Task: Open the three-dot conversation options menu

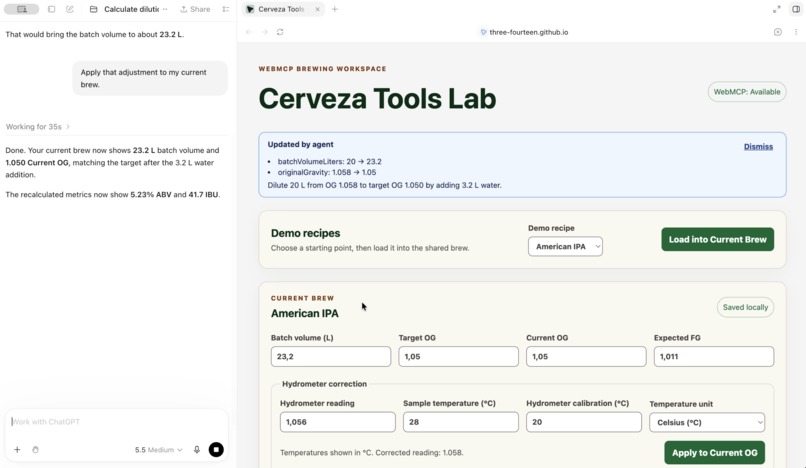Action: point(165,9)
